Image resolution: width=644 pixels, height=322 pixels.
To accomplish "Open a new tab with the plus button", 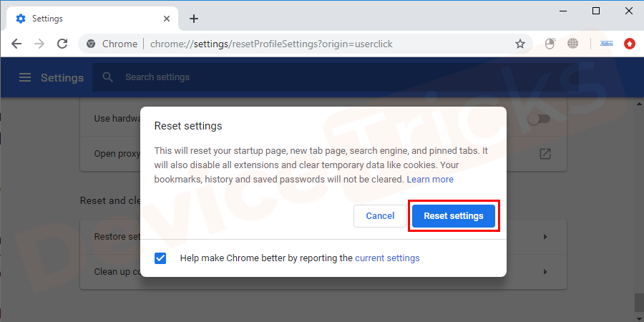I will (x=194, y=19).
